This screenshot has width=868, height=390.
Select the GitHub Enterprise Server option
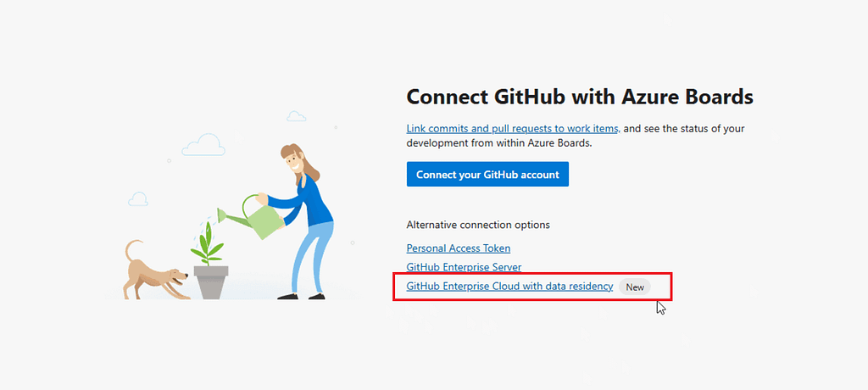pyautogui.click(x=464, y=268)
